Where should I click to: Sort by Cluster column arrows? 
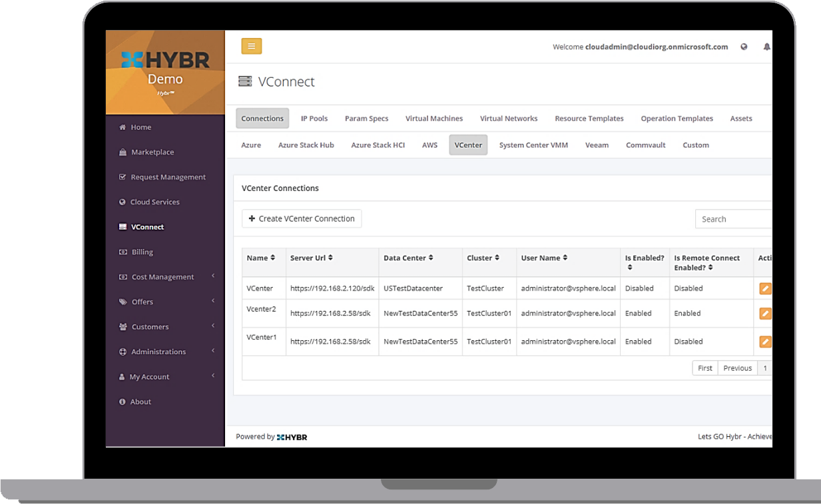(497, 258)
